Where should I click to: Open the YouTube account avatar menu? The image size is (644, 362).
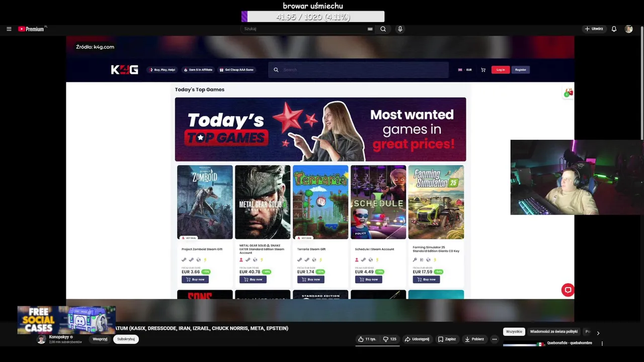point(628,29)
